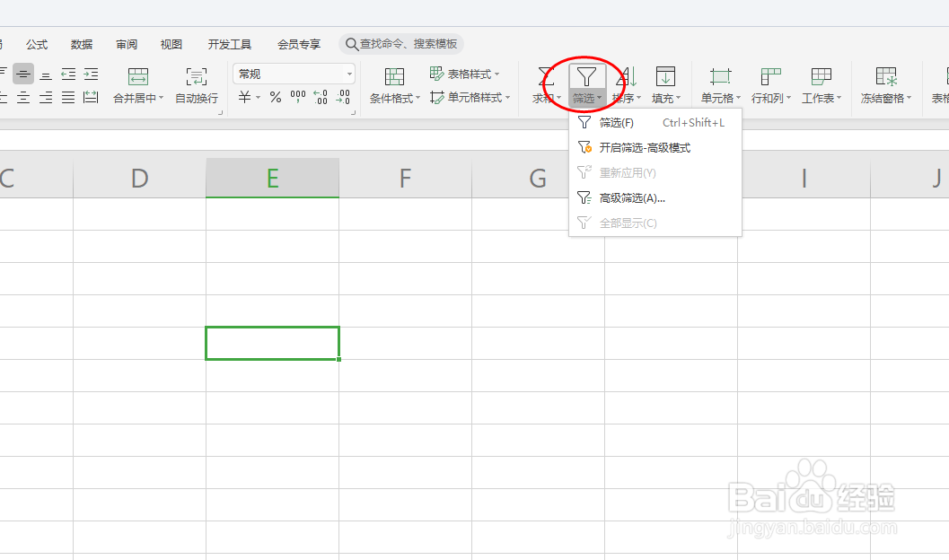Expand the currency symbol dropdown arrow
The height and width of the screenshot is (560, 949).
tap(258, 97)
